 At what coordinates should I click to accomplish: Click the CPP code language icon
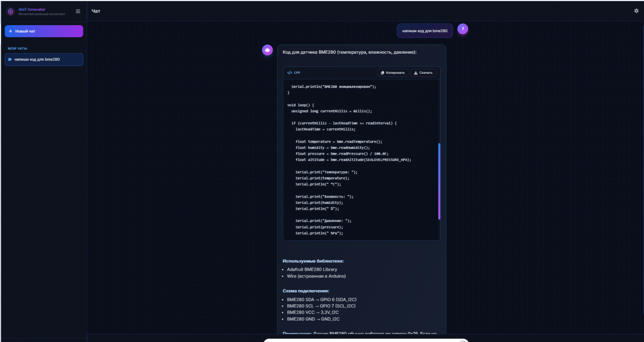(x=290, y=73)
